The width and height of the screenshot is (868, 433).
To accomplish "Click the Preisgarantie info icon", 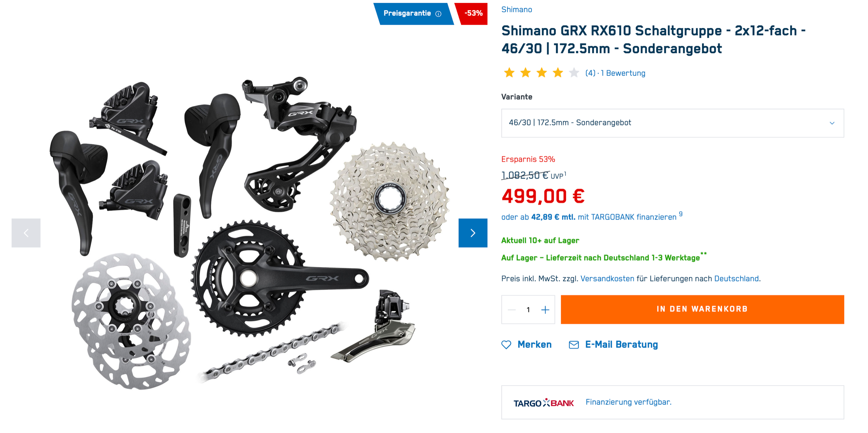I will (438, 14).
